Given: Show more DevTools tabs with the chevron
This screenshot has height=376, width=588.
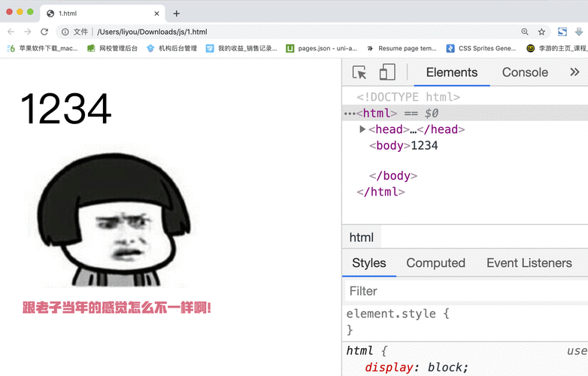Looking at the screenshot, I should coord(574,72).
